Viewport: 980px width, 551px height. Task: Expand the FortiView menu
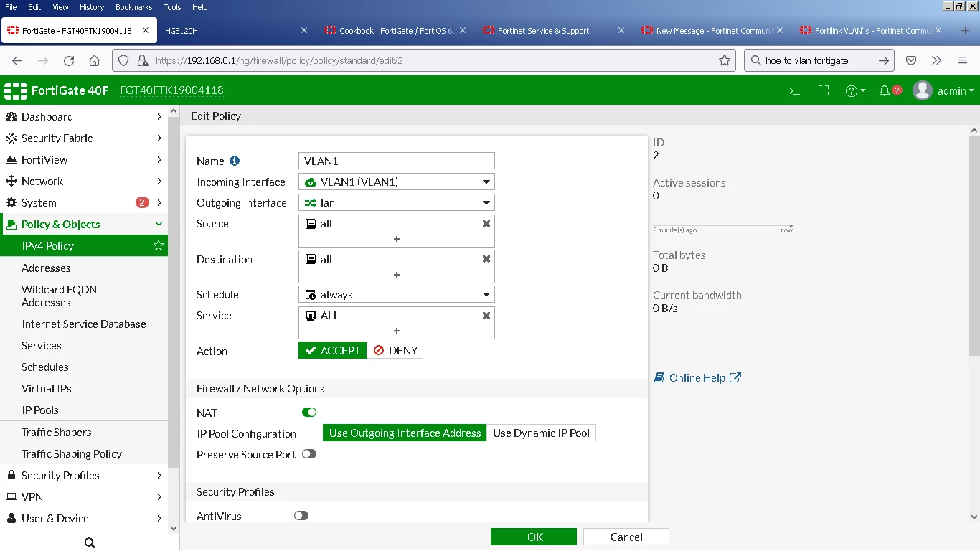tap(84, 159)
